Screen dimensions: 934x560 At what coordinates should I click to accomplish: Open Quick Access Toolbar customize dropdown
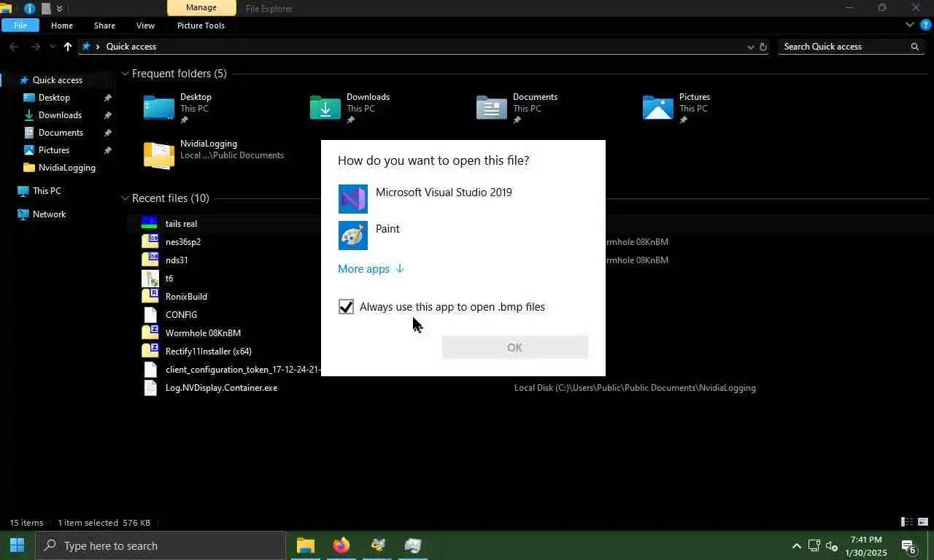coord(59,9)
